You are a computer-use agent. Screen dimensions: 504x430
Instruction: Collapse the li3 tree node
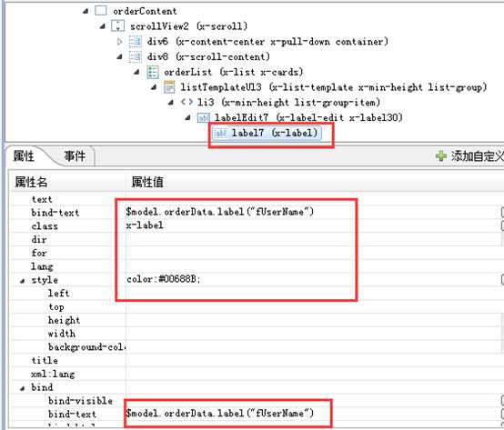click(x=171, y=103)
